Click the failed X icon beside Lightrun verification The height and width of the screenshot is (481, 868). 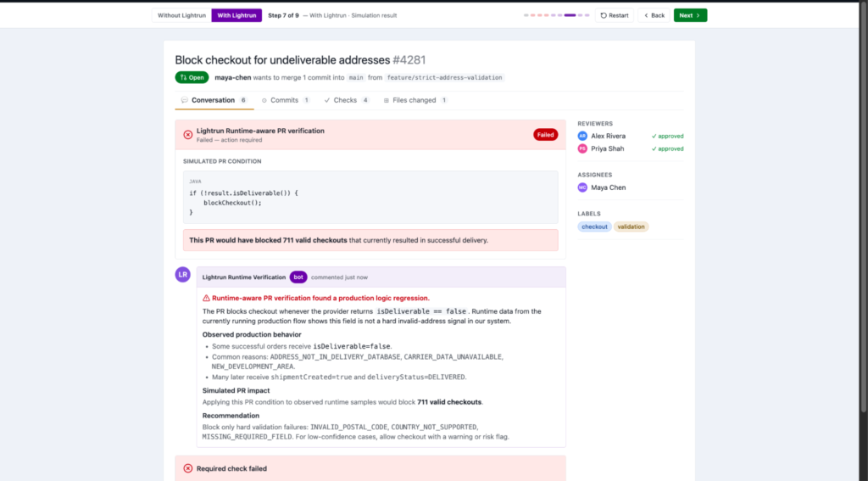tap(188, 135)
